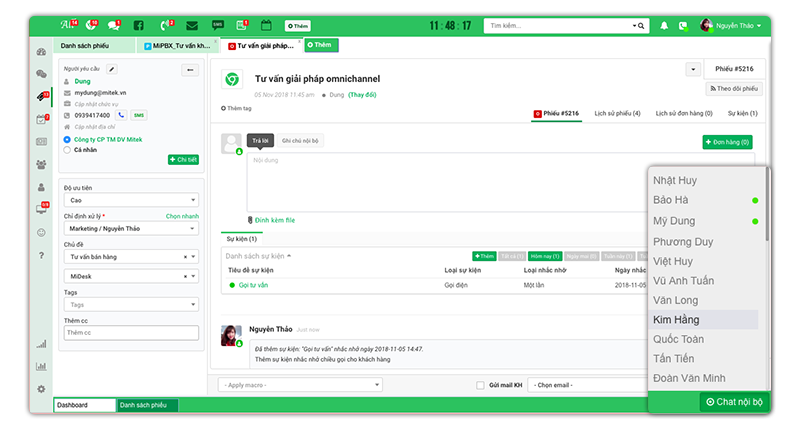Viewport: 800px width, 429px height.
Task: Open the customer group icon in left sidebar
Action: coord(41,164)
